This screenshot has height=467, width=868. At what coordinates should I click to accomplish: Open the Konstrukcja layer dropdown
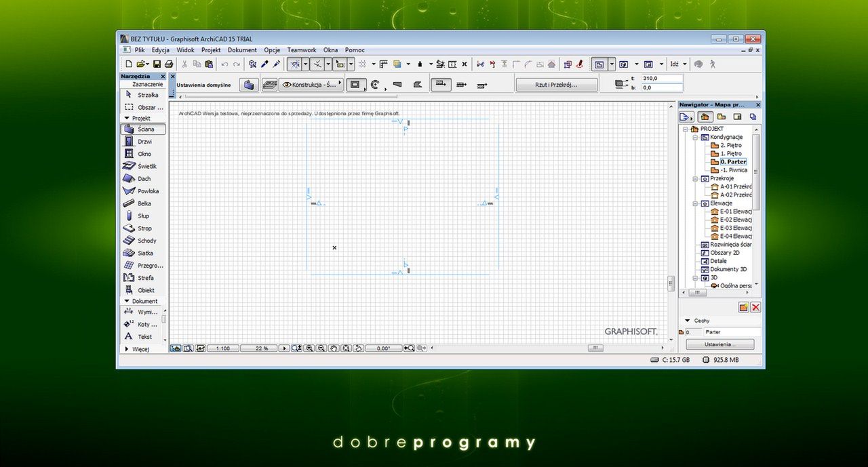311,85
